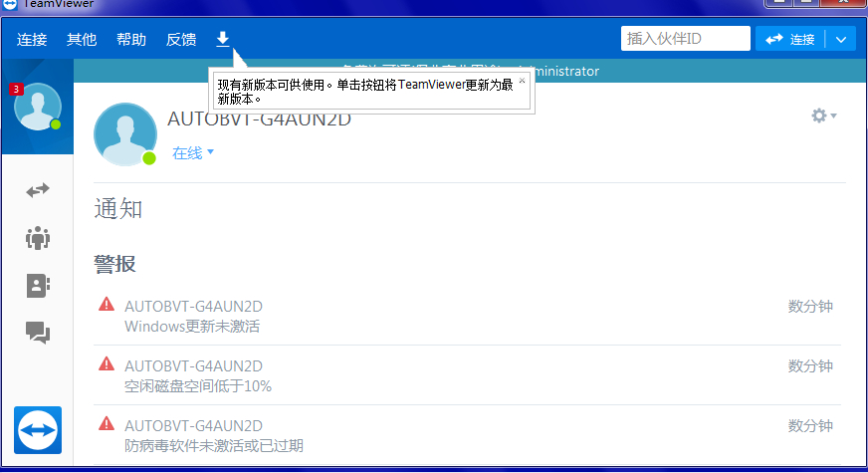Viewport: 868px width, 473px height.
Task: Click the 警报 section heading
Action: point(114,264)
